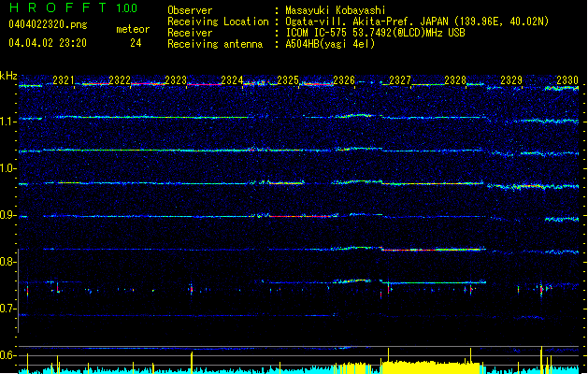Select the 2324 time marker
Image resolution: width=588 pixels, height=374 pixels.
pyautogui.click(x=232, y=80)
